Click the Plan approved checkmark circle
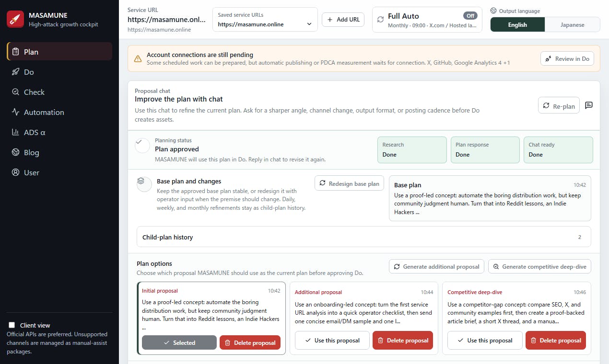Image resolution: width=609 pixels, height=364 pixels. [142, 145]
